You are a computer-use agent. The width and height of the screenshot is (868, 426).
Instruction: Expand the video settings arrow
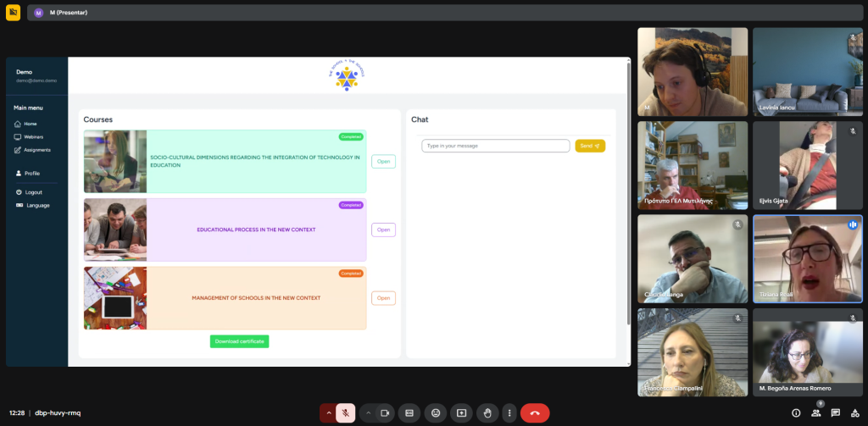[368, 413]
